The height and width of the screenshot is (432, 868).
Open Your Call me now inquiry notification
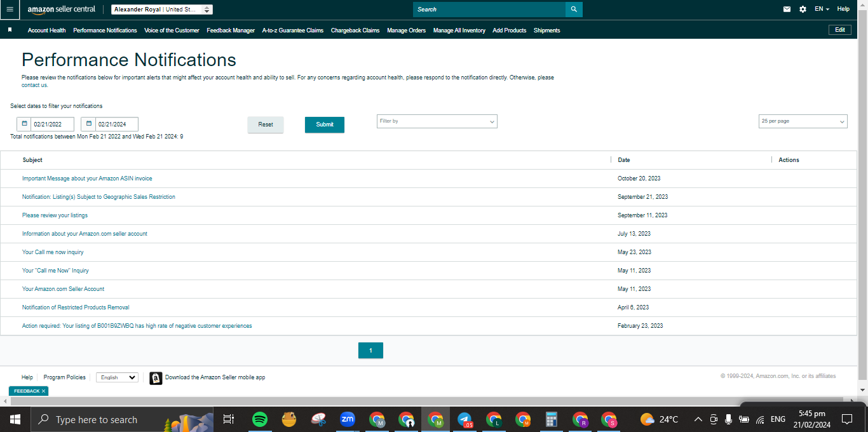[53, 252]
